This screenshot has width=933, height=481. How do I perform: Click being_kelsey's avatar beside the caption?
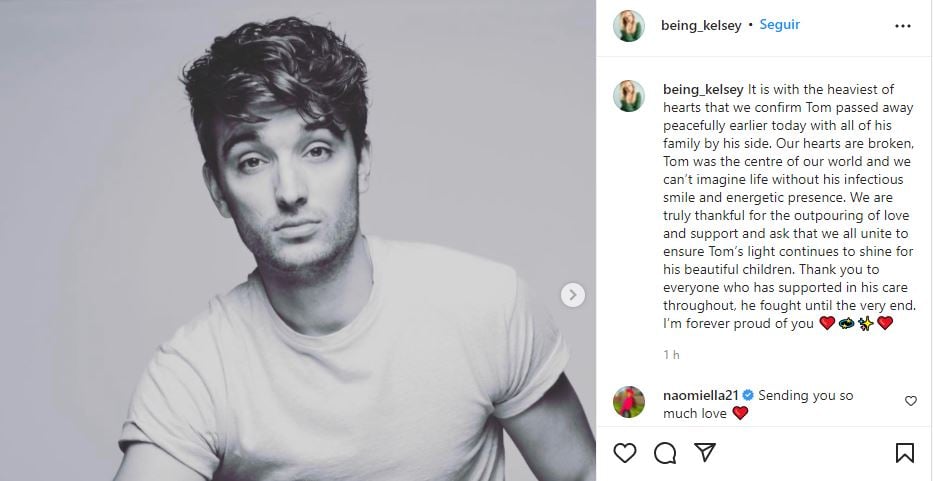pos(629,96)
